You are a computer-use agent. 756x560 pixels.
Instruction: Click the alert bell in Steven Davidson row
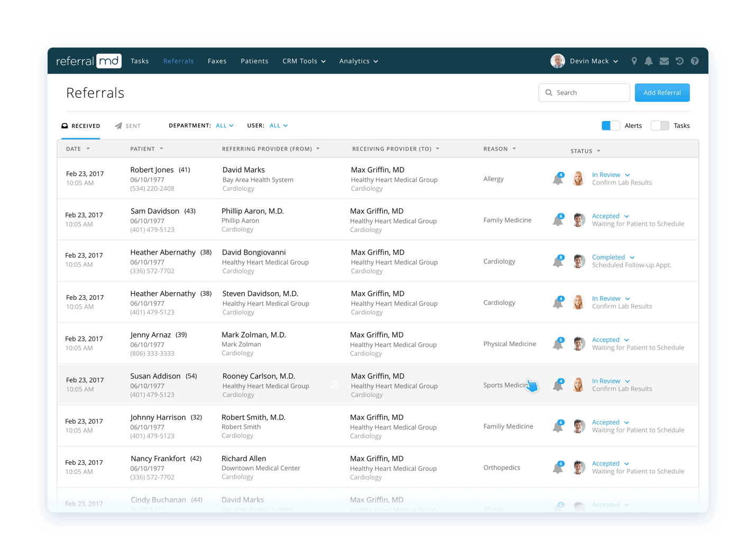pos(558,302)
